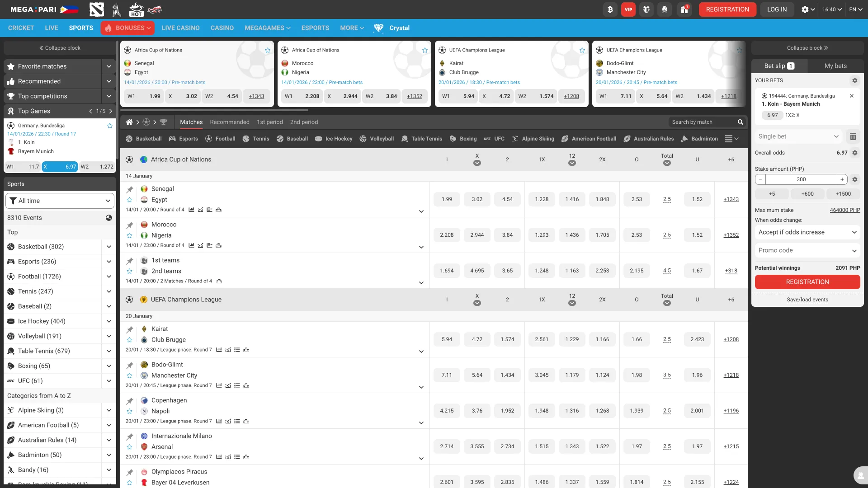Click the gift box promotions icon

684,9
